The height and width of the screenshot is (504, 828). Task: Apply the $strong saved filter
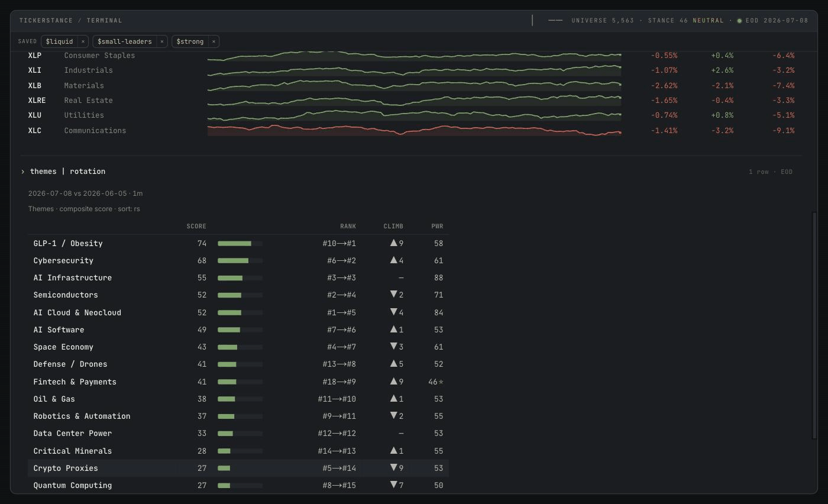190,41
